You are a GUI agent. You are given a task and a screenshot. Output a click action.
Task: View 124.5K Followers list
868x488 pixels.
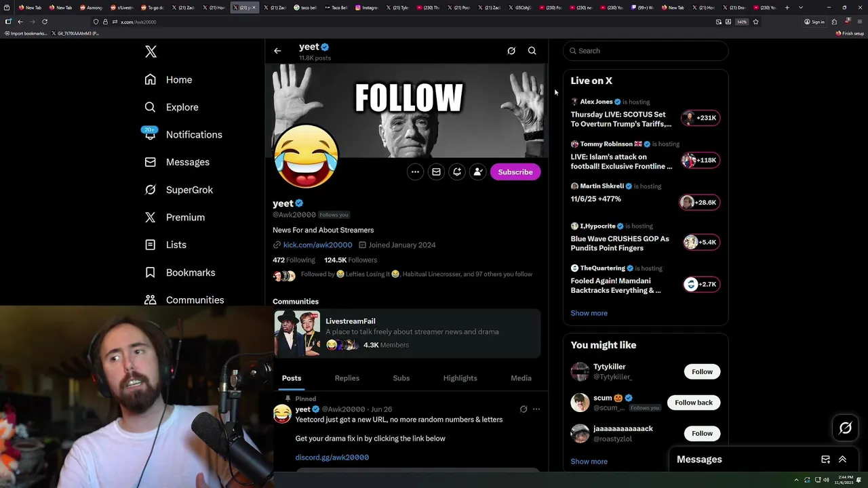(351, 260)
